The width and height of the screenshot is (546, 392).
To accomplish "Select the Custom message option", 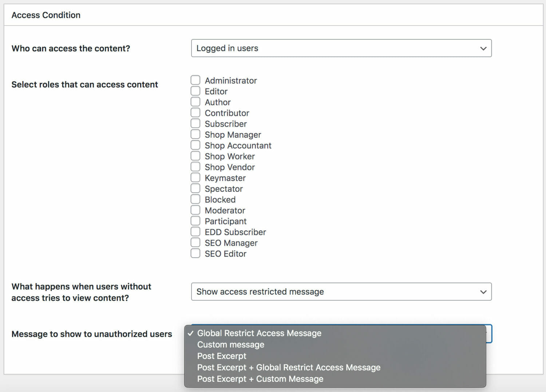I will point(335,345).
